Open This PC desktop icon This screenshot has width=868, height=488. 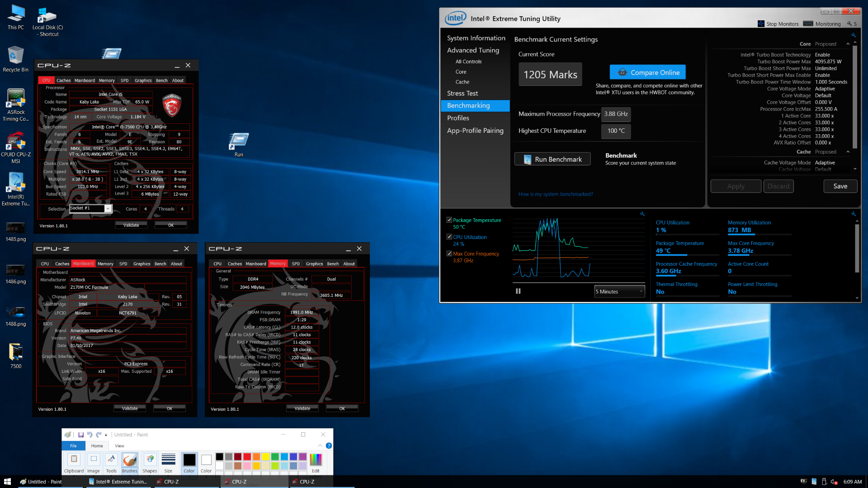16,17
